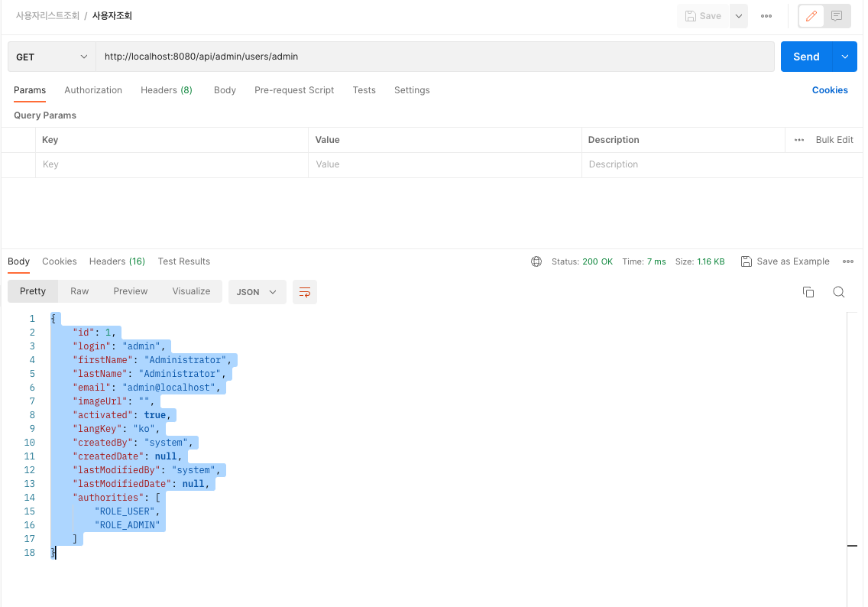Open the request Body tab
868x607 pixels.
(225, 90)
